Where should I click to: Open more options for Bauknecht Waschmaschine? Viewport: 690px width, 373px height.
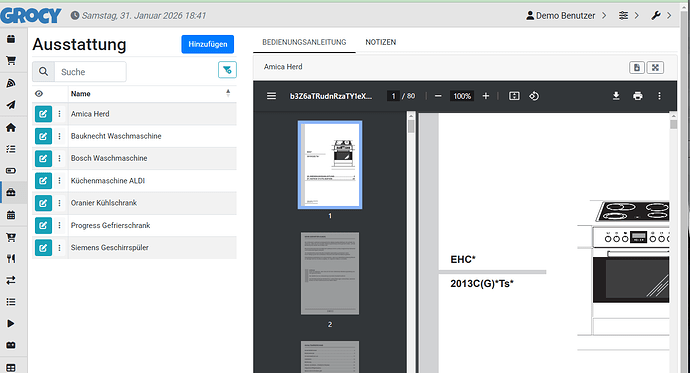pyautogui.click(x=59, y=136)
